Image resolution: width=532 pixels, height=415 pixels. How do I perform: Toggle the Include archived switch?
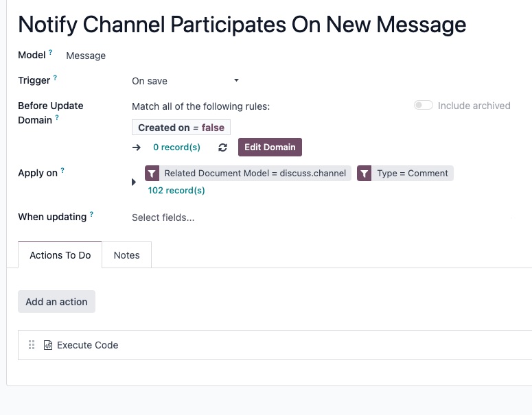(423, 106)
